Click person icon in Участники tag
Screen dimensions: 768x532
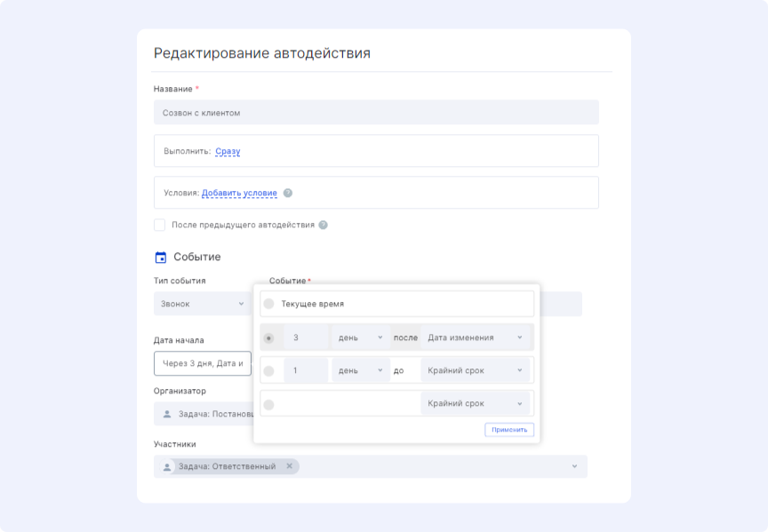tap(166, 466)
